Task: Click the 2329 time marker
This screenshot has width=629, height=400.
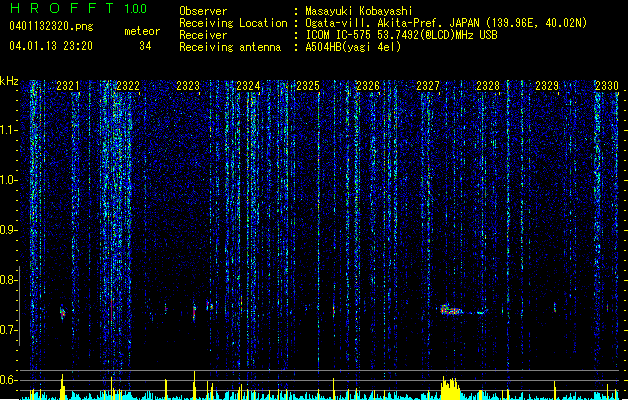Action: click(x=547, y=85)
